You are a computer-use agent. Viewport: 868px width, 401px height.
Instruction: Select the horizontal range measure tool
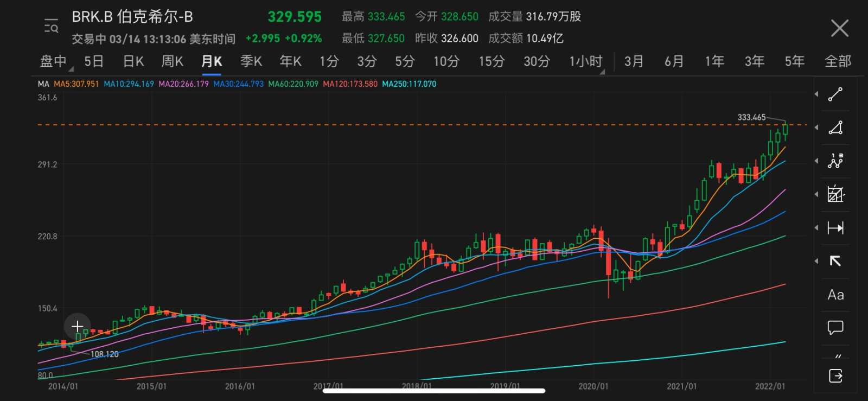pyautogui.click(x=835, y=228)
